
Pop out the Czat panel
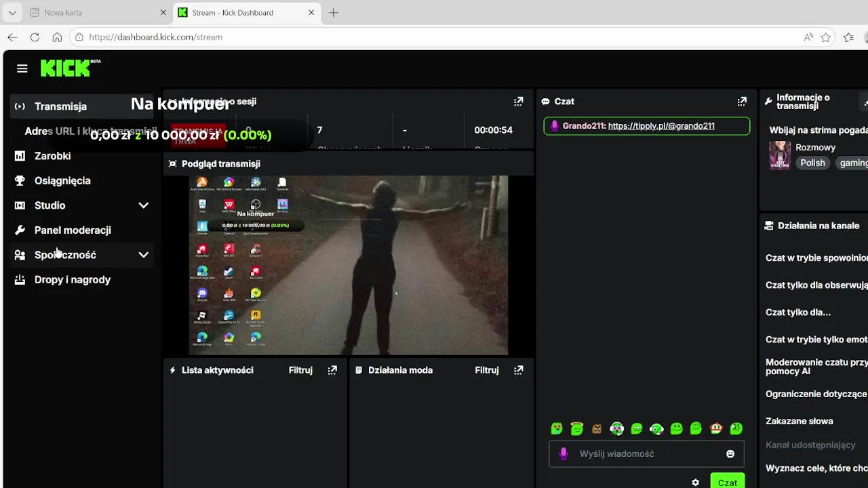click(x=742, y=102)
